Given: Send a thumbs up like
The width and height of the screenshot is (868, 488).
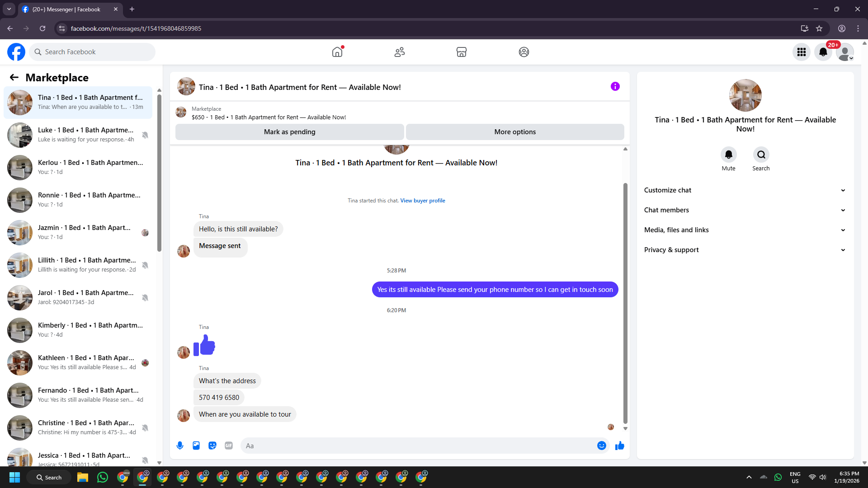Looking at the screenshot, I should tap(619, 446).
